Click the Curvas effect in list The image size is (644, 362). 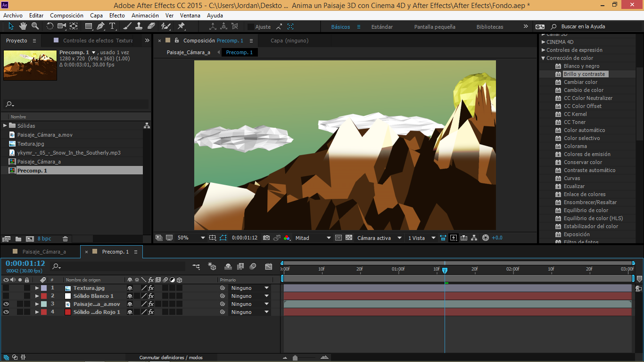(572, 178)
